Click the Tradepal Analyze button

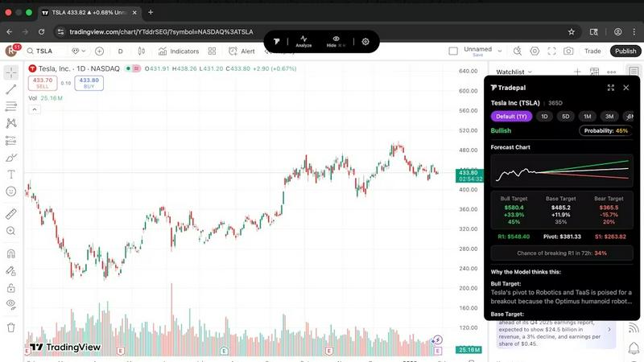pos(303,42)
